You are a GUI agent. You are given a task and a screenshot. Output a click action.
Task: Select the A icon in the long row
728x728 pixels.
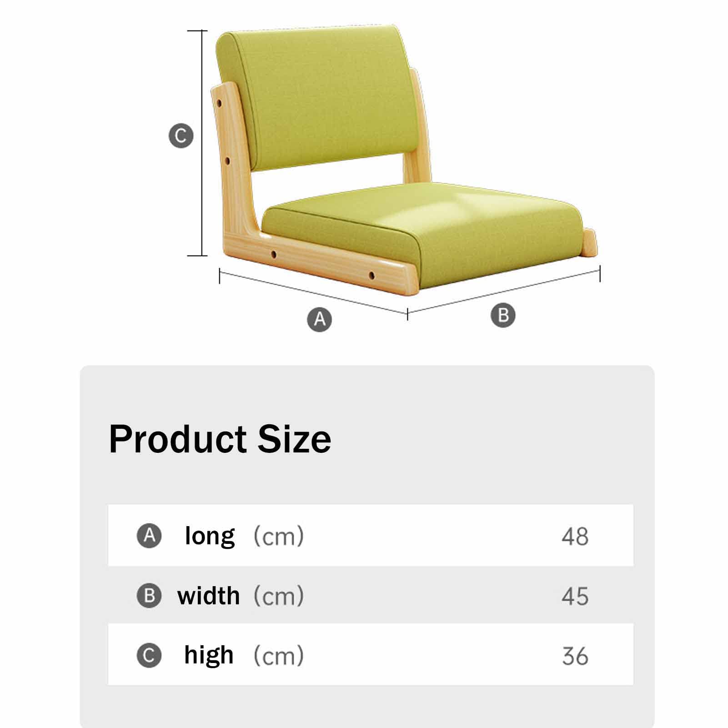(149, 536)
